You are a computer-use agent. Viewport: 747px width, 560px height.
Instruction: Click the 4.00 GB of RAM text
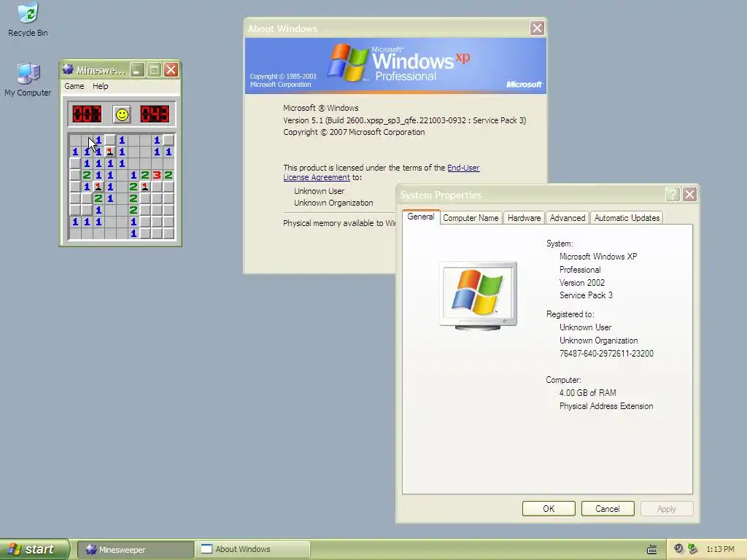(x=587, y=393)
